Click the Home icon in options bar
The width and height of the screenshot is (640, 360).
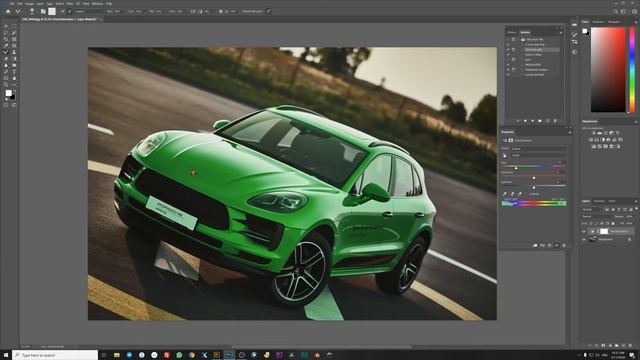(8, 11)
